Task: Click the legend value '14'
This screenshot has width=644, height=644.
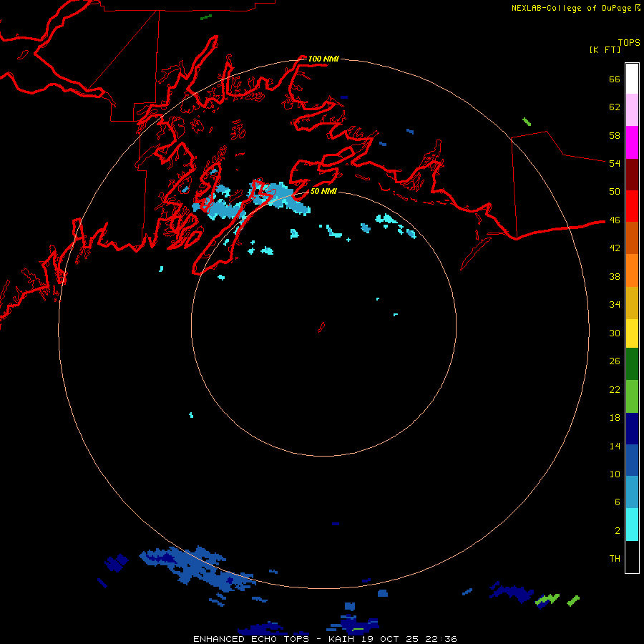Action: 615,446
